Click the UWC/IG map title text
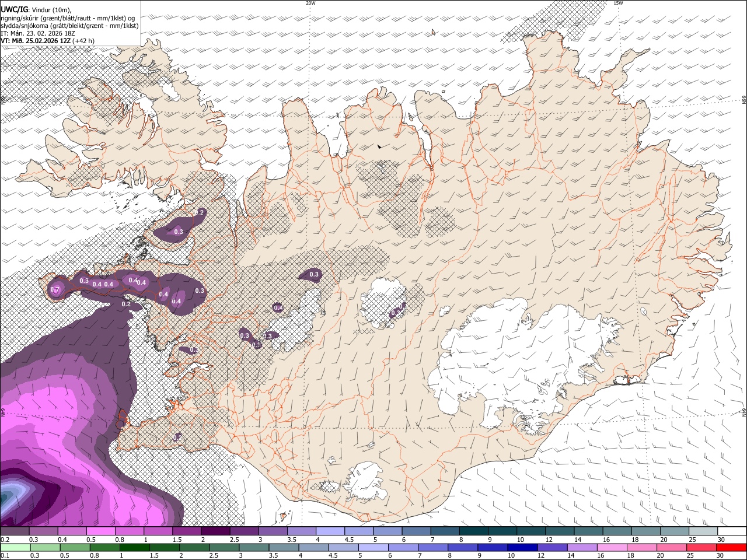 14,9
